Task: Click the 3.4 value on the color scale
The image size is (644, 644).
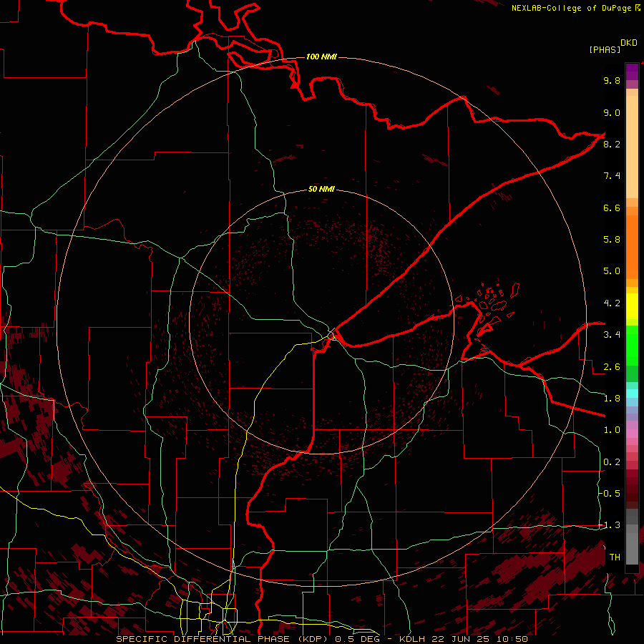Action: 612,335
